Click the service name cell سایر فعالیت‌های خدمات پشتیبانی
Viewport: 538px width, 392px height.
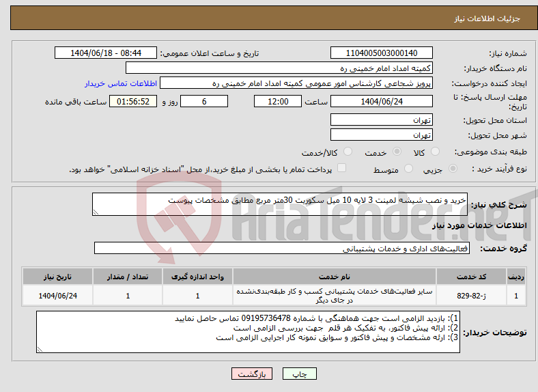[x=334, y=296]
